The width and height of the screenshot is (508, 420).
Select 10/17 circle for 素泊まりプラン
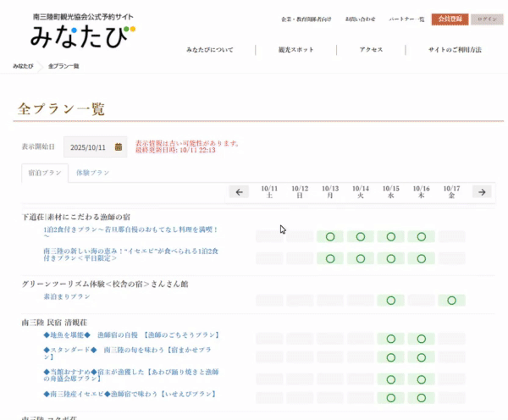click(x=451, y=301)
